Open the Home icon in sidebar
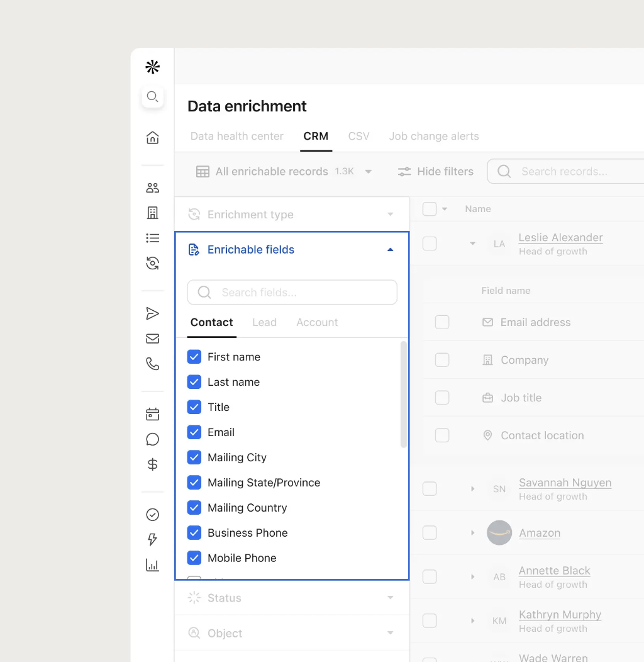 [x=152, y=138]
